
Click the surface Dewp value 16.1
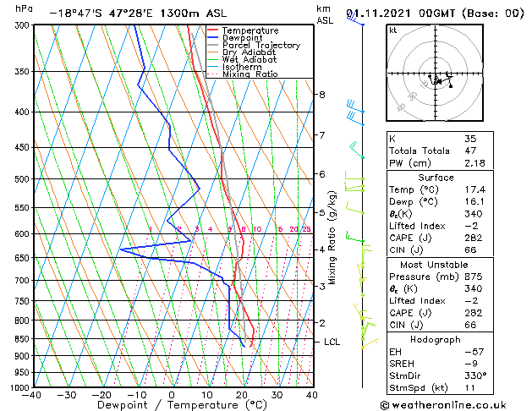click(474, 202)
